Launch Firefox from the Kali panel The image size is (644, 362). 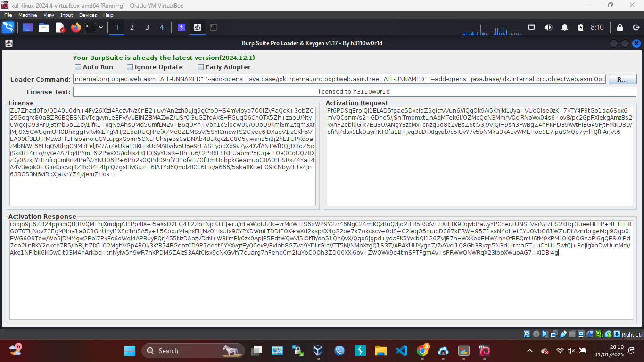click(76, 27)
